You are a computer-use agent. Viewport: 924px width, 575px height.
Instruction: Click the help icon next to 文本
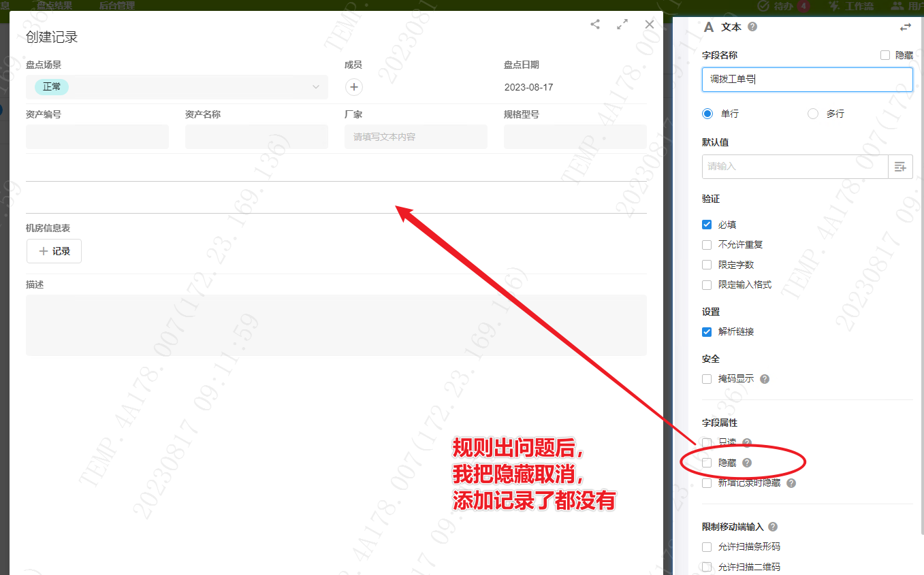752,27
